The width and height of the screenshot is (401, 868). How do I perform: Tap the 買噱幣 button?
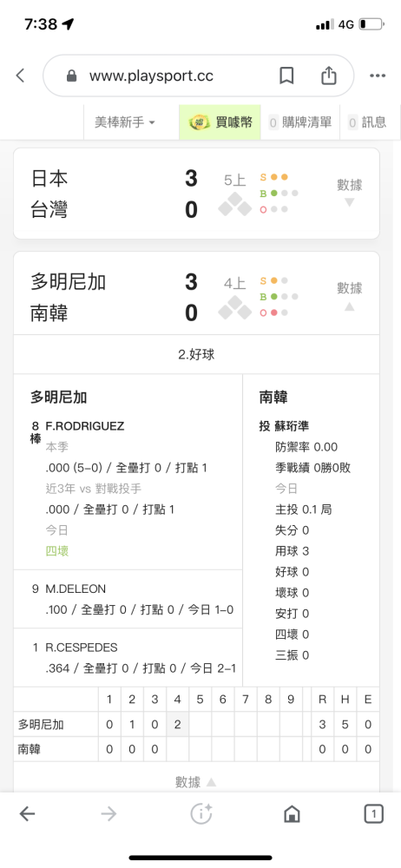pos(220,122)
